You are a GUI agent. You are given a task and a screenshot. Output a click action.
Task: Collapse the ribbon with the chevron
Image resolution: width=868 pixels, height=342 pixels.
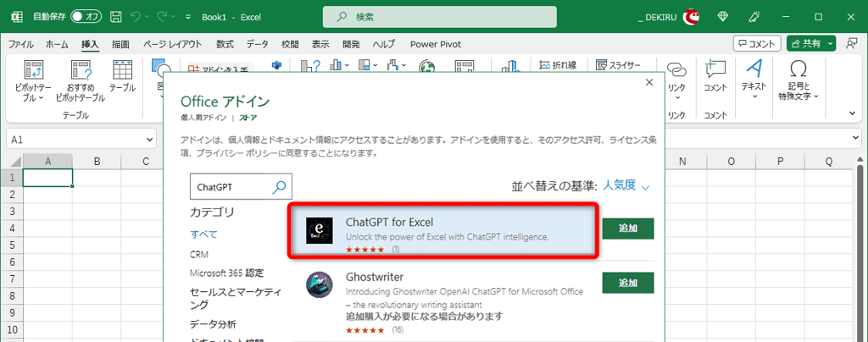(x=852, y=113)
